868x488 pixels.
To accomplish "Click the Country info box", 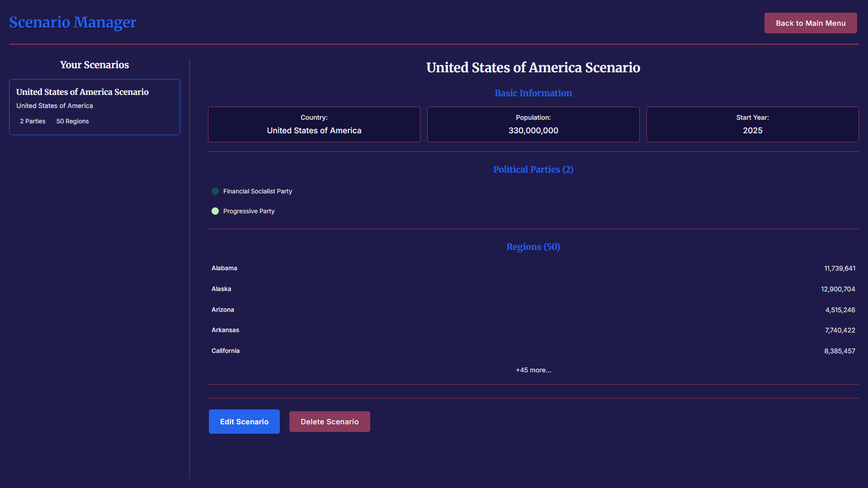I will [x=314, y=124].
